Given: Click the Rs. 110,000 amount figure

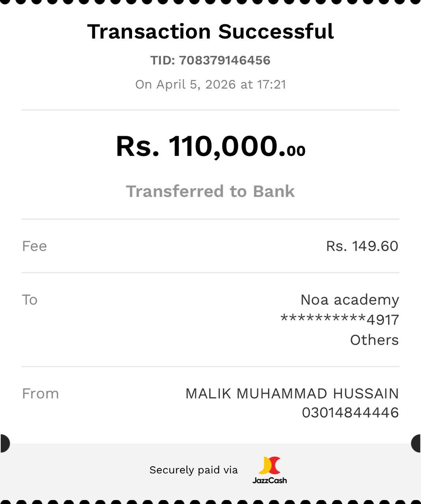Looking at the screenshot, I should (x=196, y=146).
